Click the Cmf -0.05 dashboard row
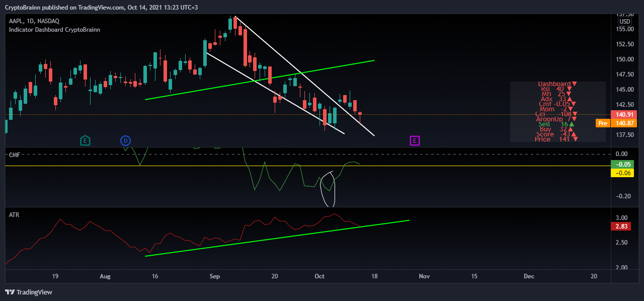 pyautogui.click(x=557, y=104)
